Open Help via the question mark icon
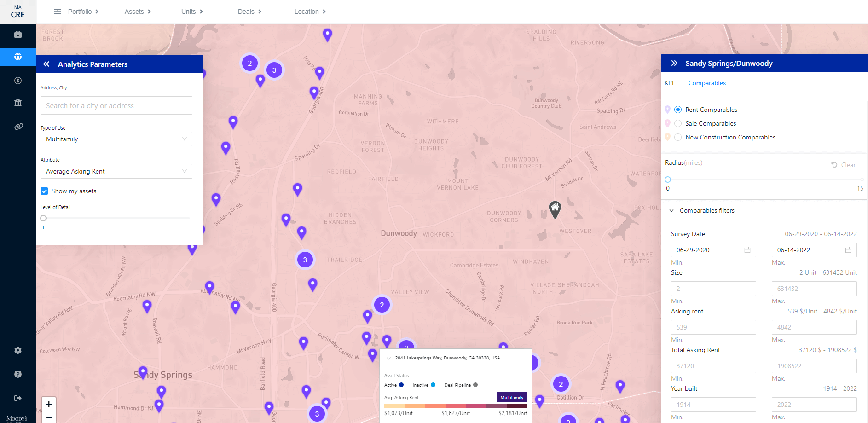 point(18,374)
